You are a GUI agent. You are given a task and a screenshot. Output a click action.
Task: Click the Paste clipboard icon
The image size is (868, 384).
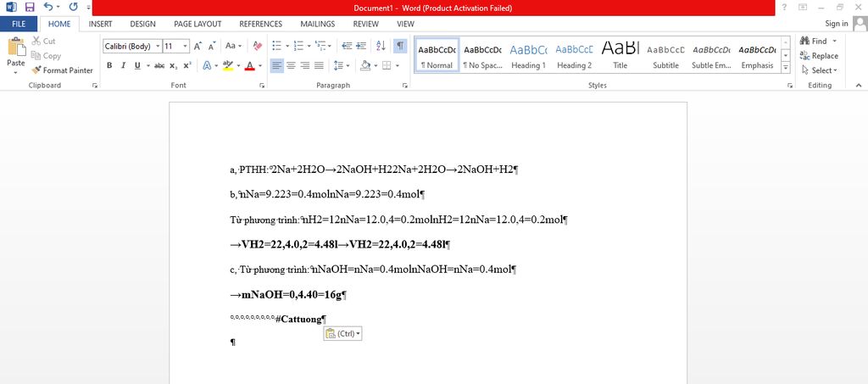[x=16, y=47]
